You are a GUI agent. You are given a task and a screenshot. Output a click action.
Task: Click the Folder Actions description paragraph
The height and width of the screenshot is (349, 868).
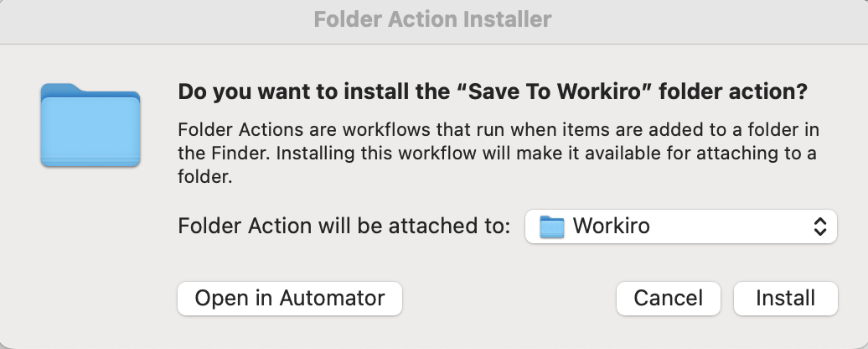pos(499,154)
